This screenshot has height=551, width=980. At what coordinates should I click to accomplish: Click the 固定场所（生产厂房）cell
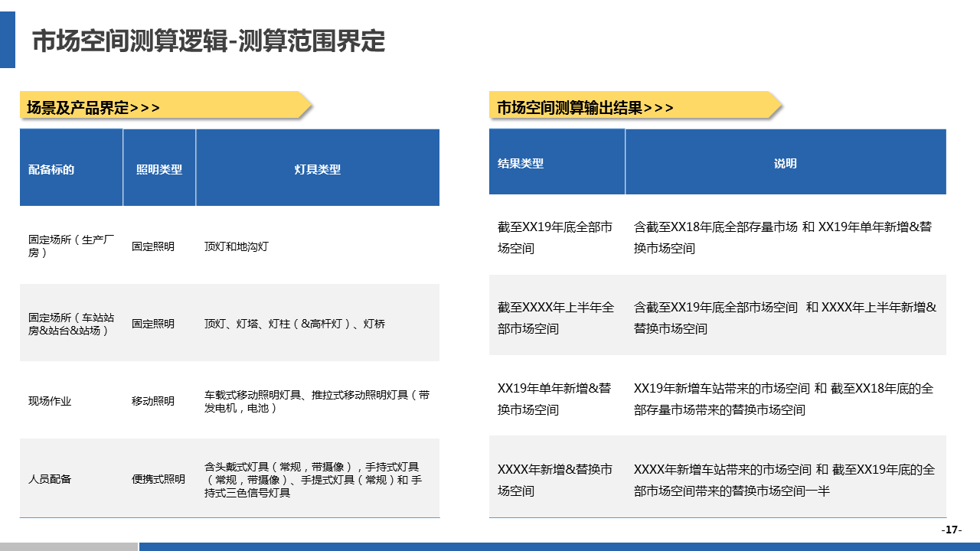coord(71,246)
